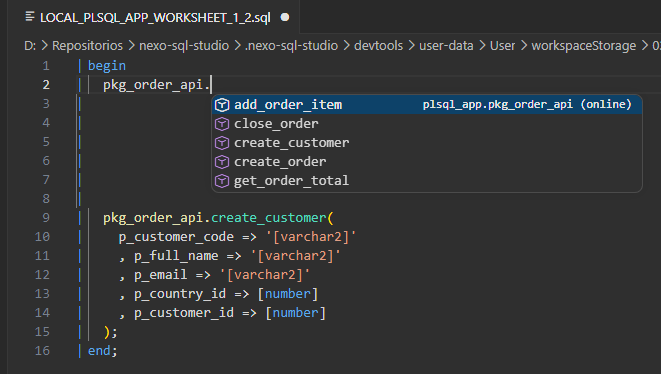The image size is (661, 374).
Task: Click the get_order_total method icon
Action: pyautogui.click(x=222, y=180)
